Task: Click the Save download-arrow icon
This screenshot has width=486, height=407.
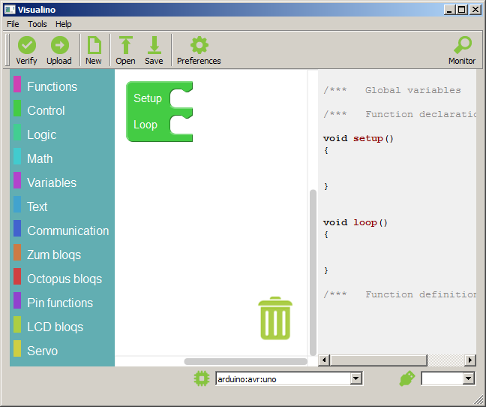Action: tap(154, 45)
